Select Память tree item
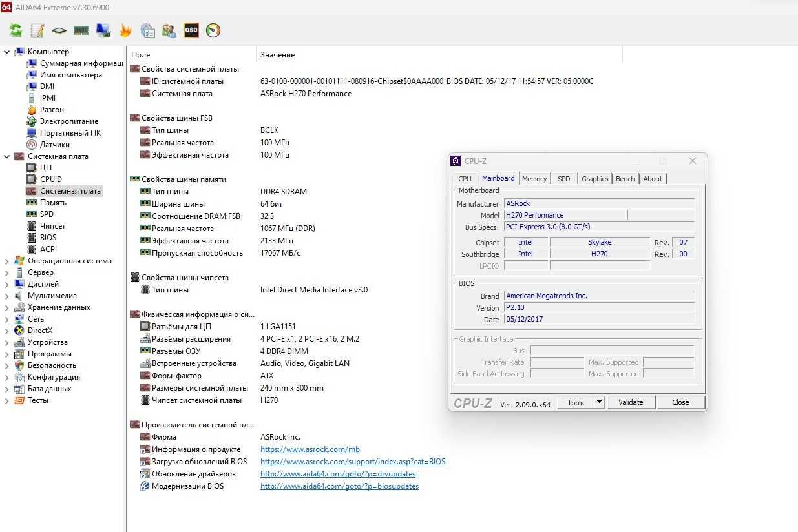798x532 pixels. pyautogui.click(x=53, y=203)
